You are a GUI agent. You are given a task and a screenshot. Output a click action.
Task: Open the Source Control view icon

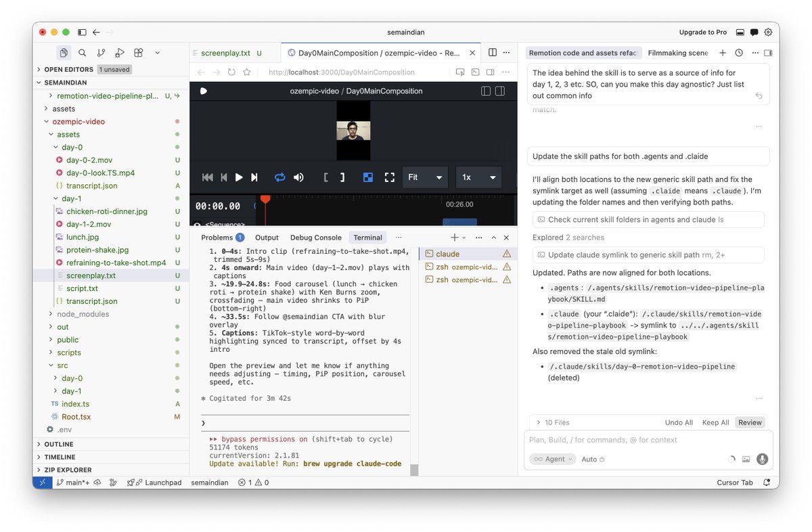click(x=101, y=52)
